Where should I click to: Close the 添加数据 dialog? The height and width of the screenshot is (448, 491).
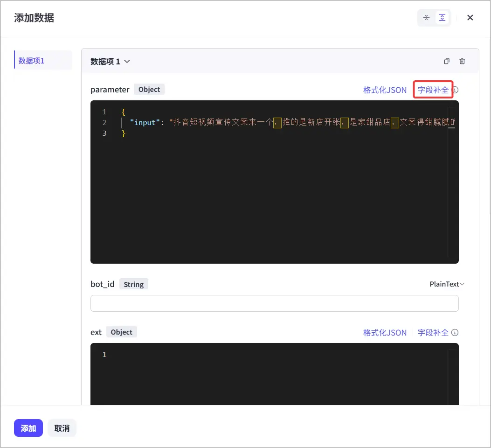tap(470, 18)
